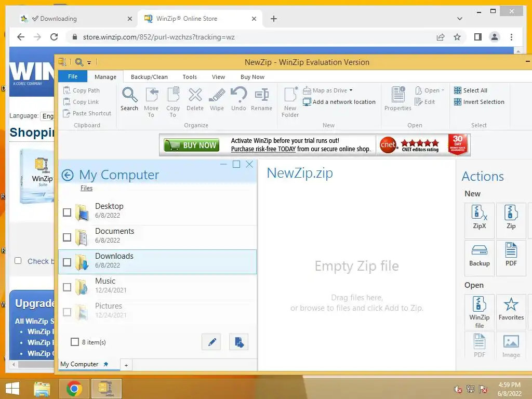Screen dimensions: 532x399
Task: Expand the Map as Drive dropdown
Action: point(351,90)
